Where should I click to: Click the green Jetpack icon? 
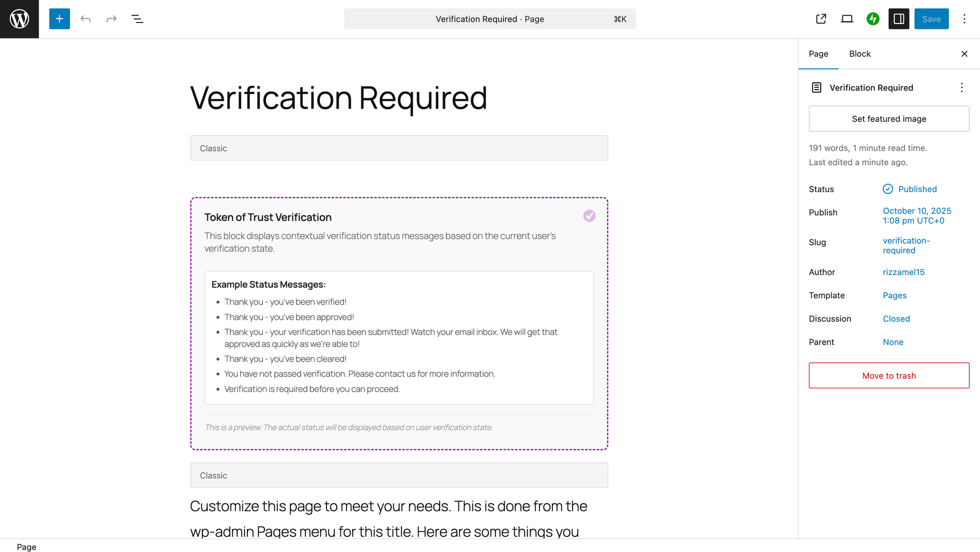873,19
